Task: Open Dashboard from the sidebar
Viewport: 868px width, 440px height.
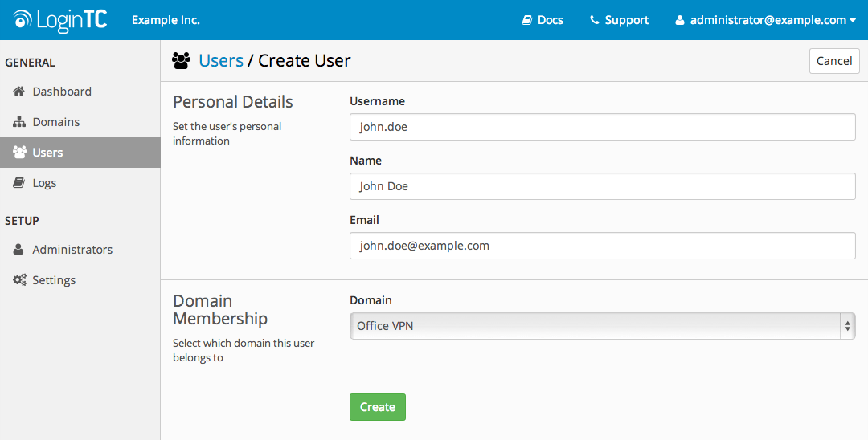Action: (x=62, y=92)
